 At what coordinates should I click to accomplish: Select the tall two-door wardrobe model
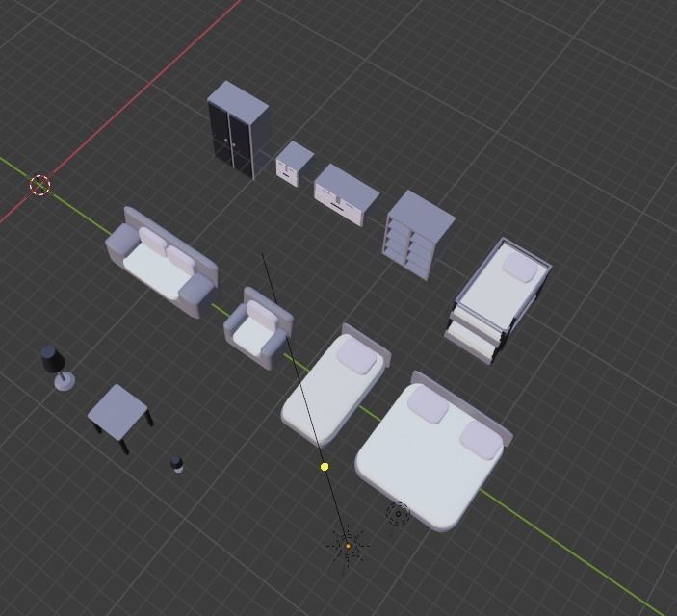(x=238, y=130)
